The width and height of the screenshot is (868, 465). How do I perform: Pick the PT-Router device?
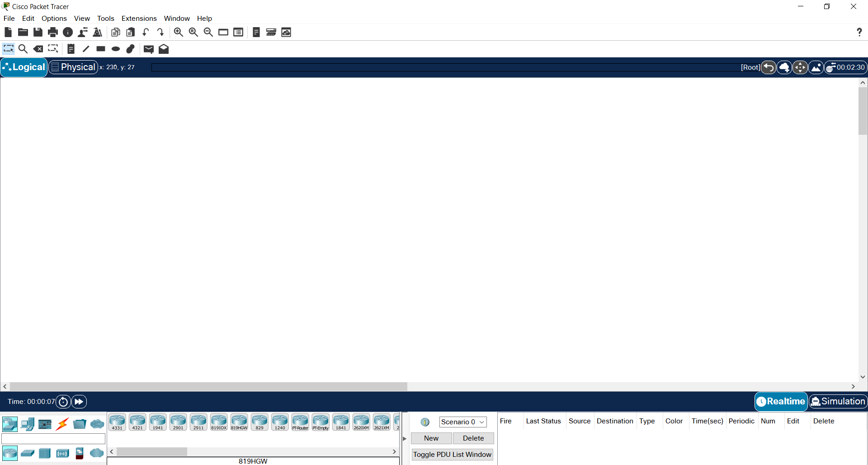pos(300,422)
